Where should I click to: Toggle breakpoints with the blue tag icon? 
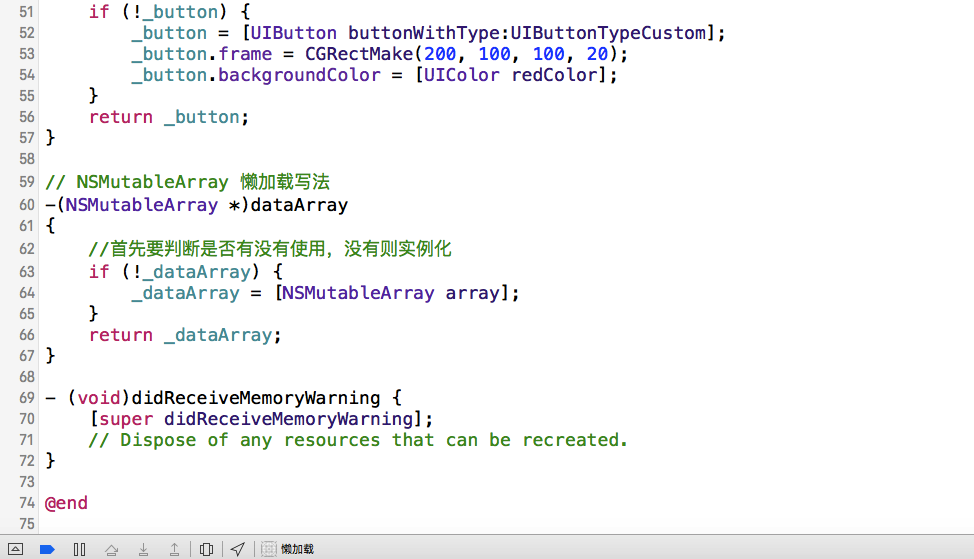tap(47, 549)
